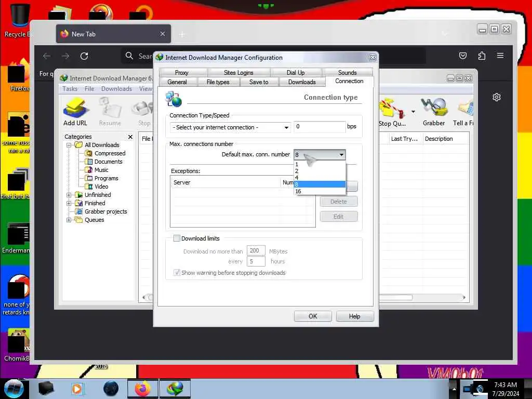Open the Firefox extensions puzzle icon
Image resolution: width=532 pixels, height=399 pixels.
[x=482, y=56]
